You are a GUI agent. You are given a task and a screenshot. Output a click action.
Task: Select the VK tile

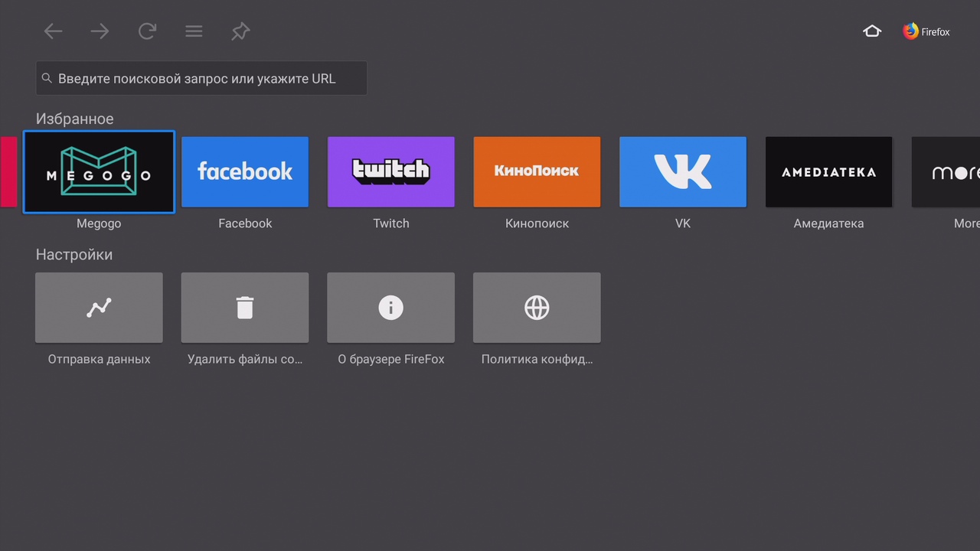683,172
